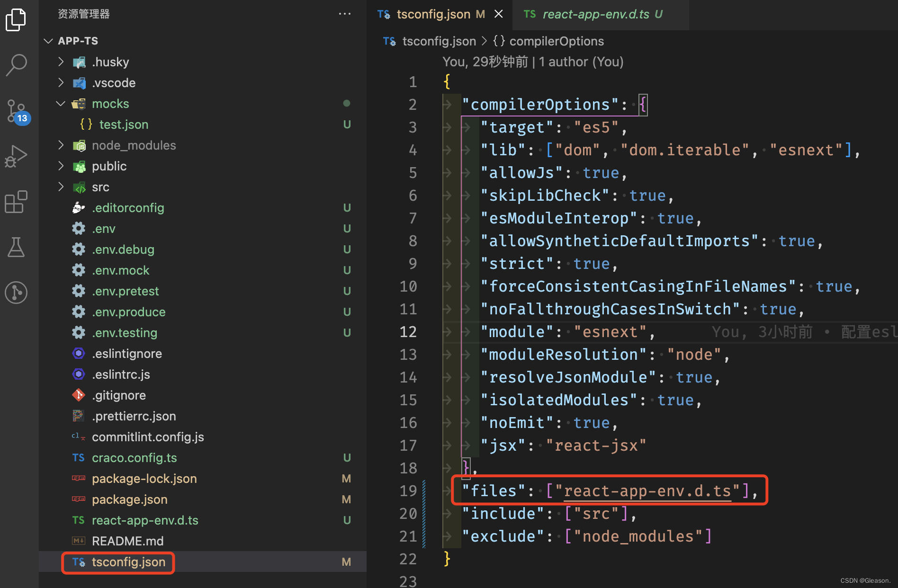The width and height of the screenshot is (898, 588).
Task: Open README.md file
Action: (203, 541)
